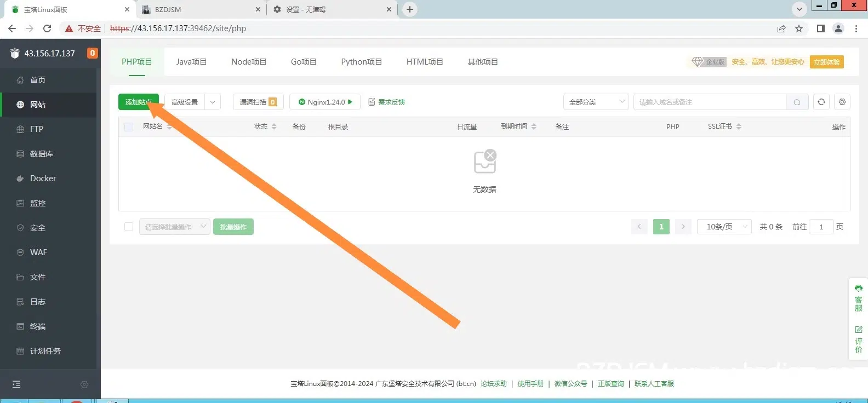Reload the browser page
Viewport: 868px width, 403px height.
tap(47, 28)
